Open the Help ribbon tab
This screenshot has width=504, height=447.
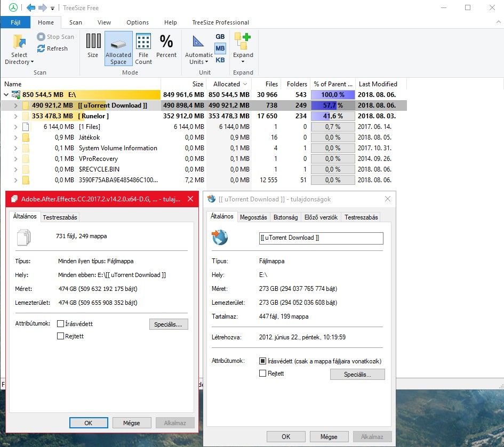click(x=170, y=22)
